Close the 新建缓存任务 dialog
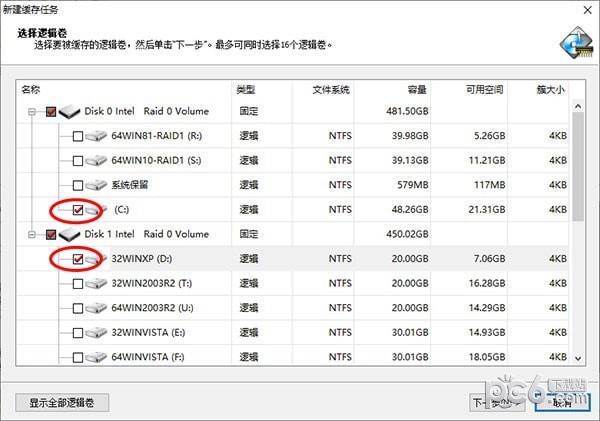 pos(588,10)
